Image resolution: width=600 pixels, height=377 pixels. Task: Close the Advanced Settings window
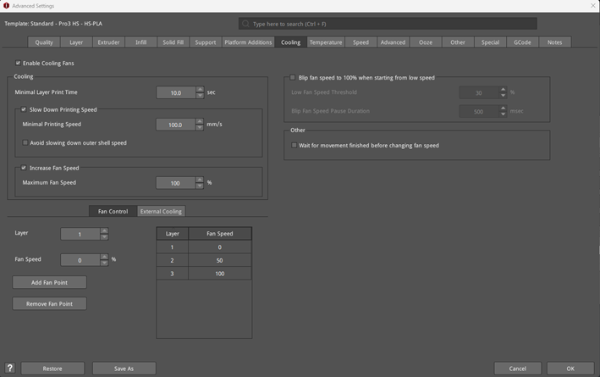click(593, 5)
